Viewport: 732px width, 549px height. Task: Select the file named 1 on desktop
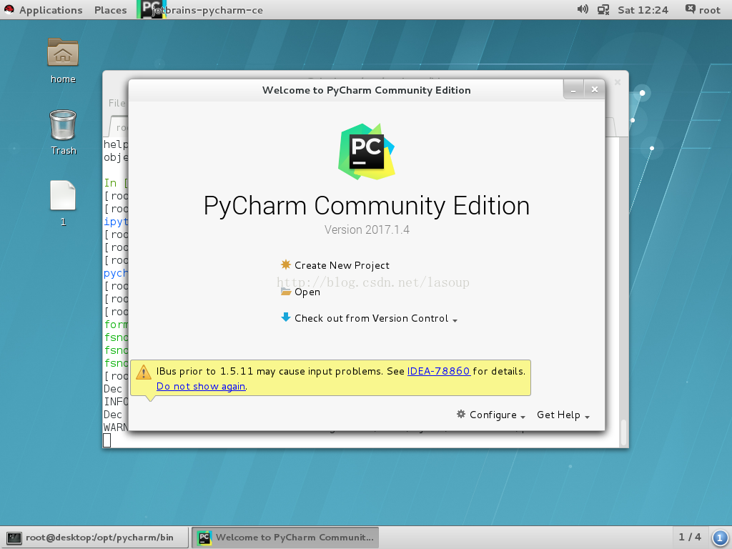pos(63,203)
